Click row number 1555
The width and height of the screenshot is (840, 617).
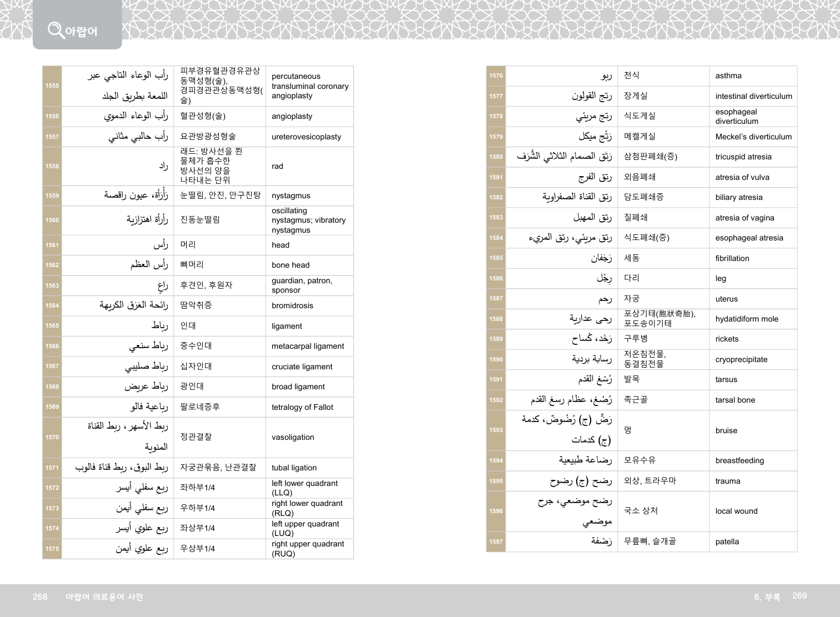[52, 86]
